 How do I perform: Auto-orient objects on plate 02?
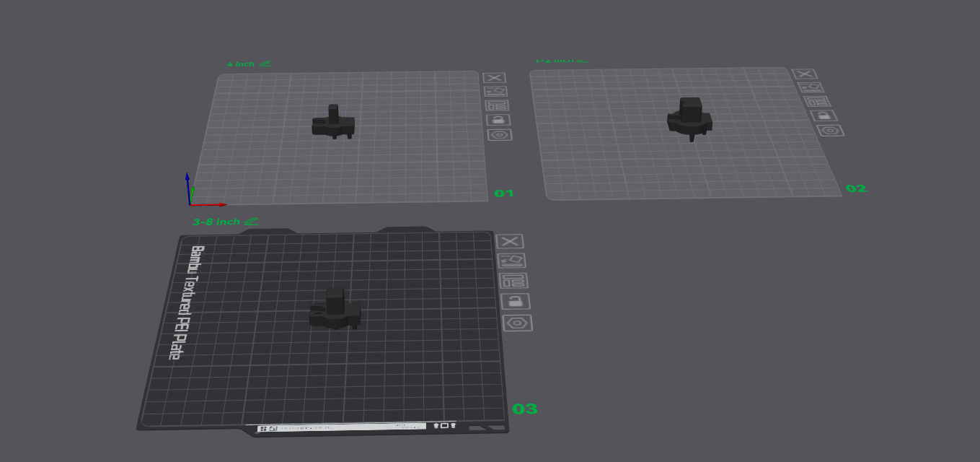811,87
